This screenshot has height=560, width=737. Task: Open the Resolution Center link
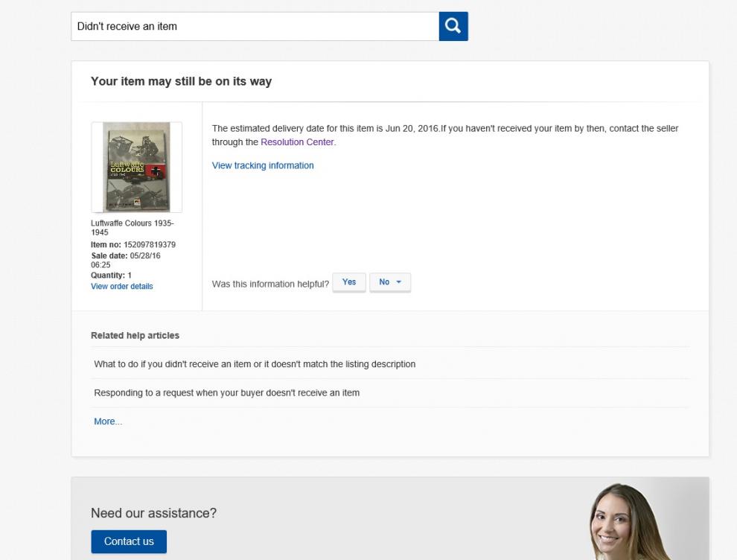[x=297, y=142]
